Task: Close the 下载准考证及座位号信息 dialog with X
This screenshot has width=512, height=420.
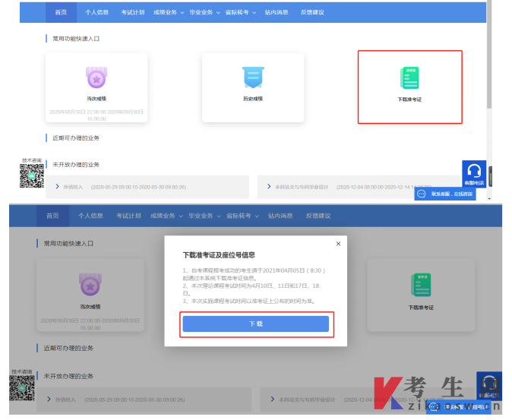Action: coord(338,244)
